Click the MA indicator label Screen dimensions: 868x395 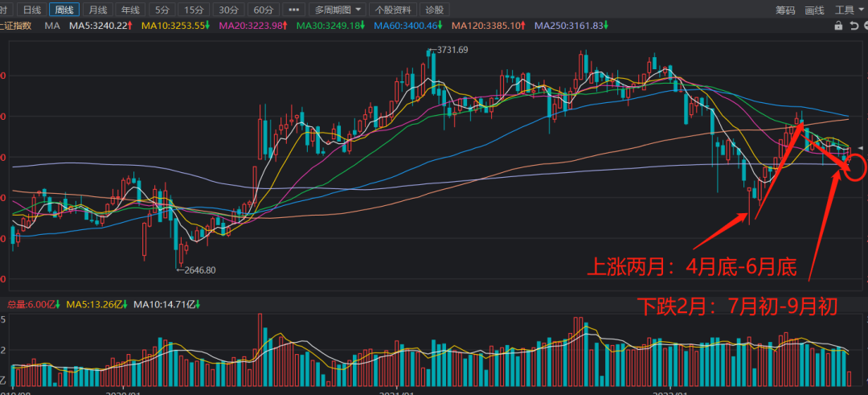52,26
